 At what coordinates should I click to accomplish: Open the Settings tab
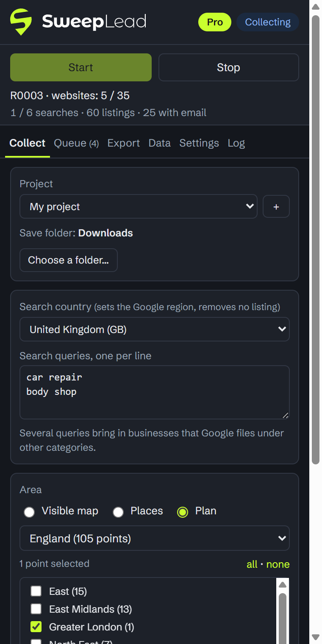point(199,143)
